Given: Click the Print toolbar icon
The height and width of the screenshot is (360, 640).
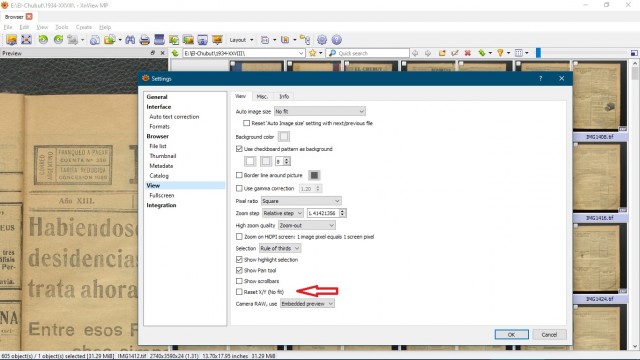Looking at the screenshot, I should [144, 40].
